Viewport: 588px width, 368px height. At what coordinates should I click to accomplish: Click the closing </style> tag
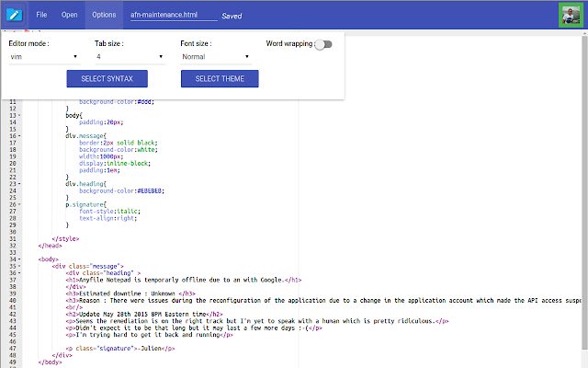(x=65, y=239)
